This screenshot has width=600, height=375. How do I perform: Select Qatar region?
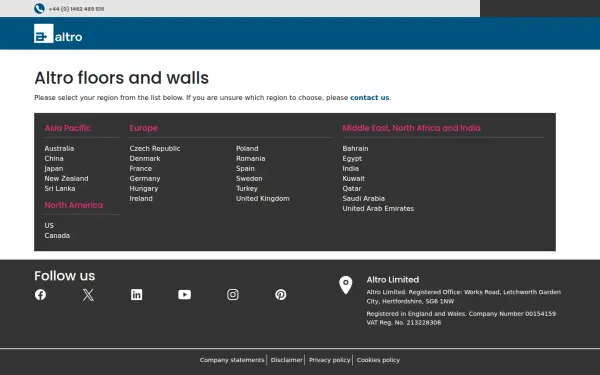click(352, 189)
